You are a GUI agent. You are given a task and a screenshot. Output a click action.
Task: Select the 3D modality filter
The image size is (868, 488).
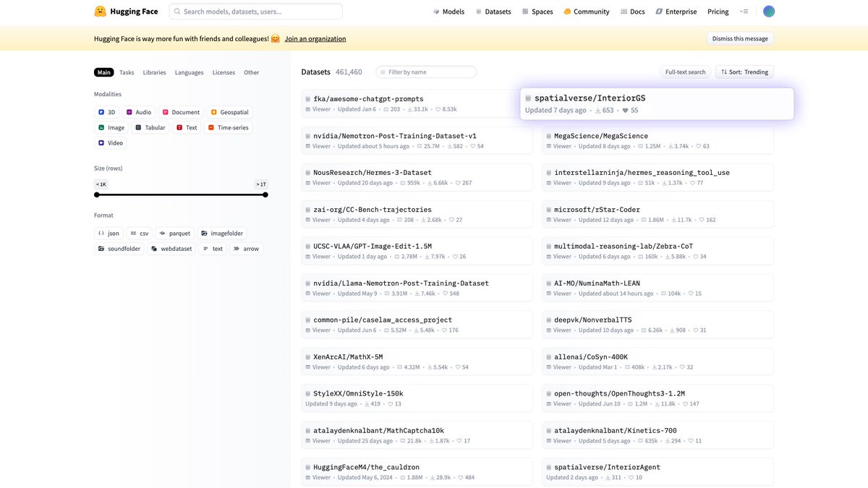(107, 112)
